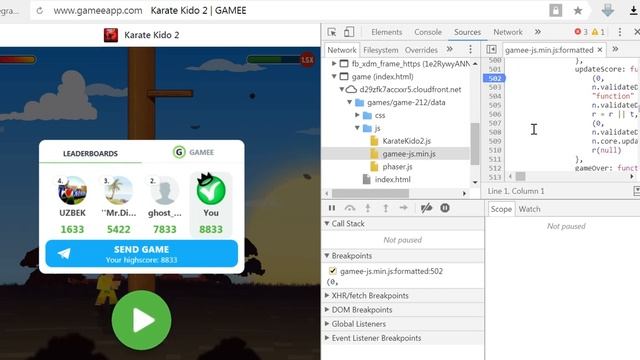Image resolution: width=640 pixels, height=360 pixels.
Task: Bookmark page with the star icon
Action: coord(578,11)
